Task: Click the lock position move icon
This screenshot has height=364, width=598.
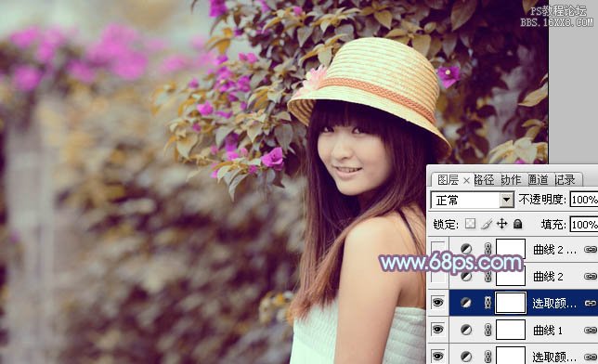Action: 501,224
